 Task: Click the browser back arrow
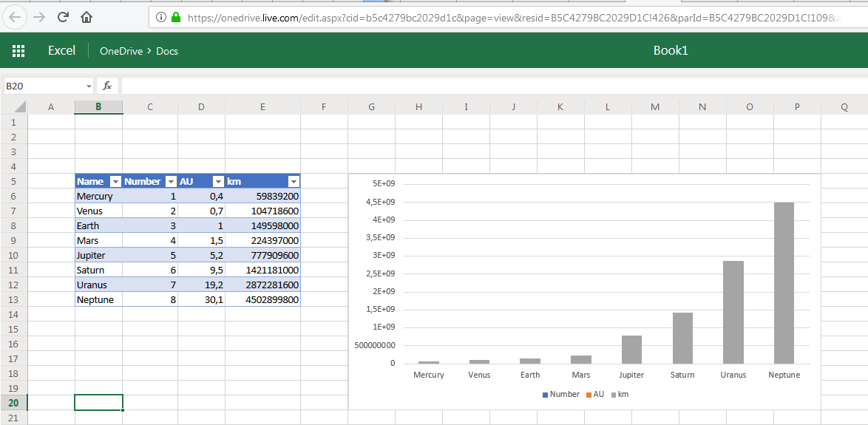pyautogui.click(x=16, y=17)
